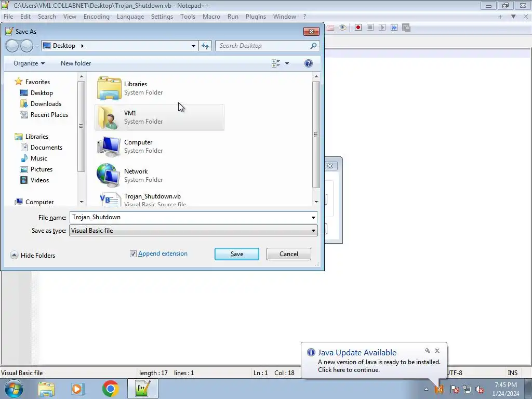Toggle the Append extension checkbox
This screenshot has height=399, width=532.
click(133, 254)
